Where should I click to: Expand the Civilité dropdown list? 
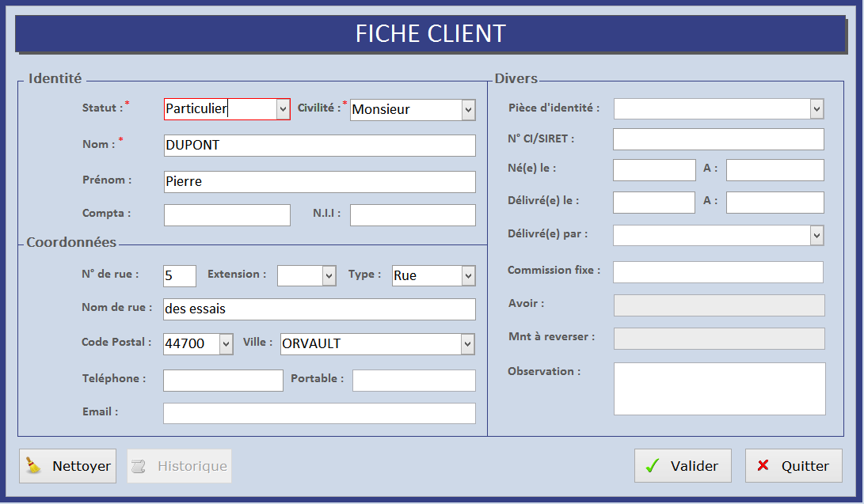pos(468,109)
